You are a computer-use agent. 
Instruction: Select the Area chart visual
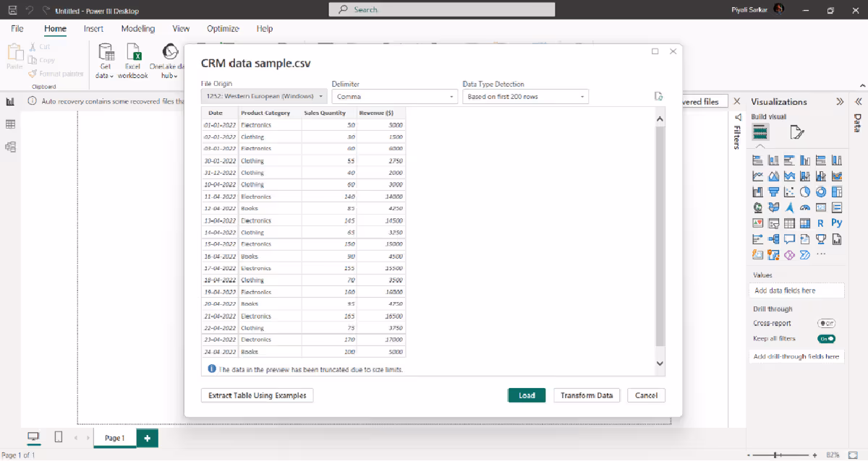click(773, 176)
